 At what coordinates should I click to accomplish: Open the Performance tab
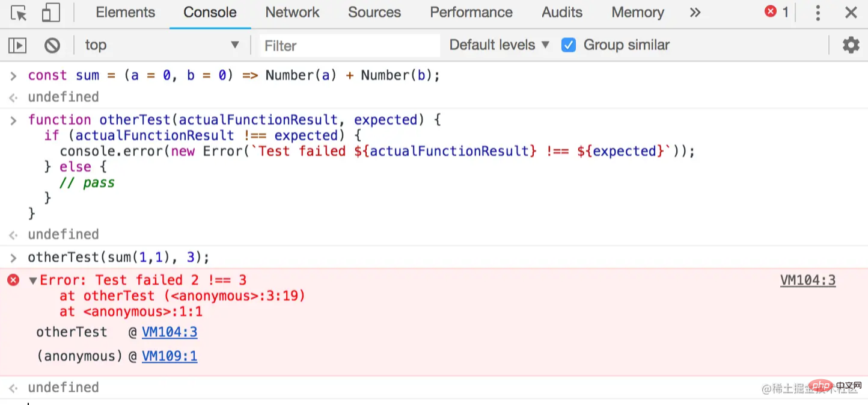[x=471, y=13]
